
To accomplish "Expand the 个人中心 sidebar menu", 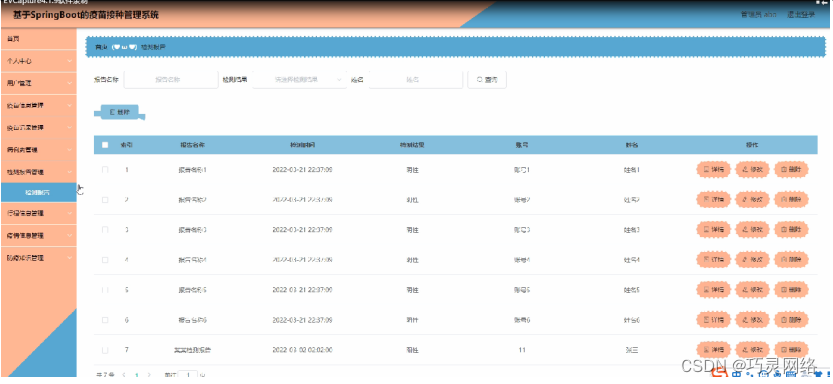I will [x=38, y=61].
